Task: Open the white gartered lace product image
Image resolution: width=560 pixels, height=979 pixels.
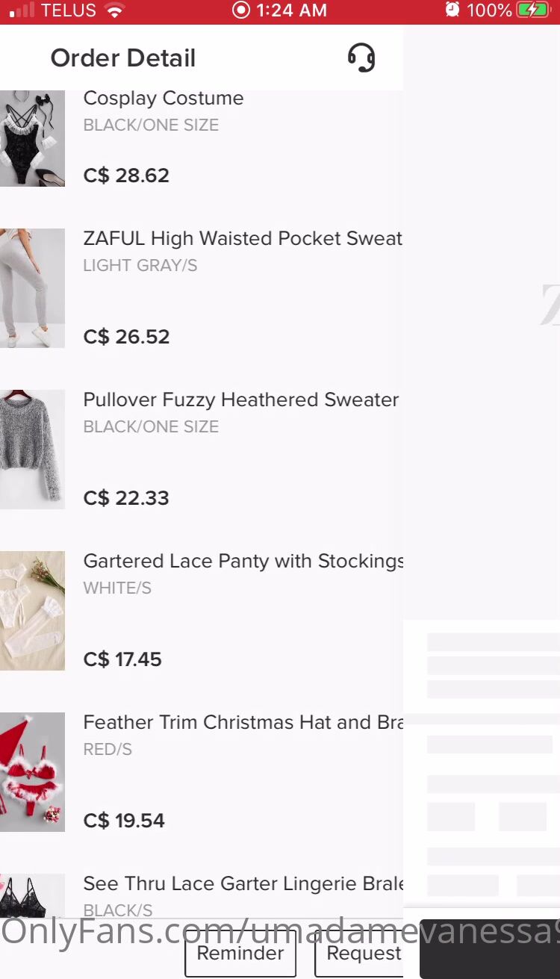Action: click(32, 611)
